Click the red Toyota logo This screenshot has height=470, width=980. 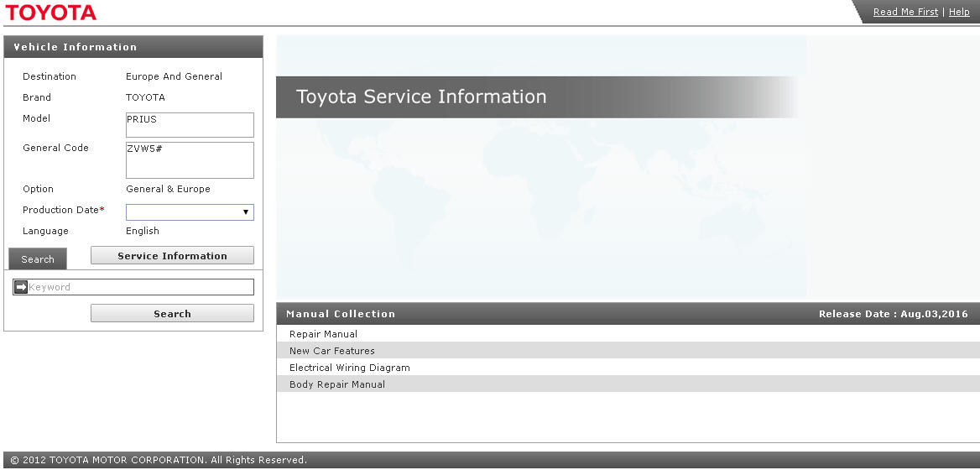point(51,13)
